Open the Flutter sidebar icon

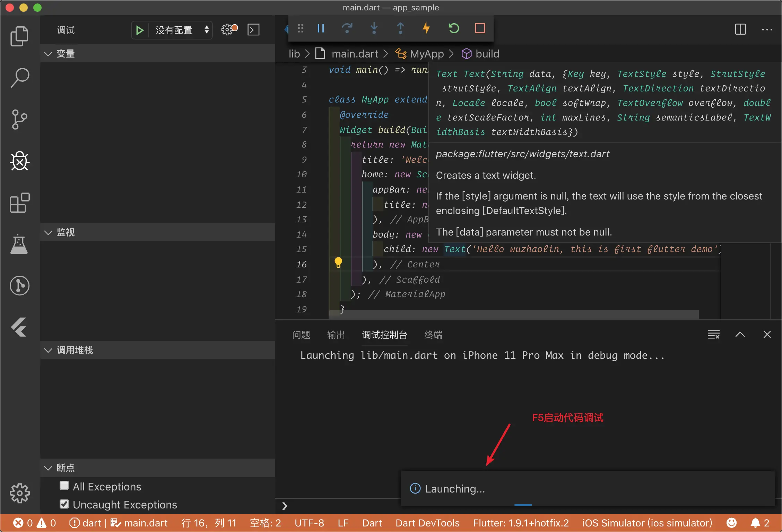point(19,327)
